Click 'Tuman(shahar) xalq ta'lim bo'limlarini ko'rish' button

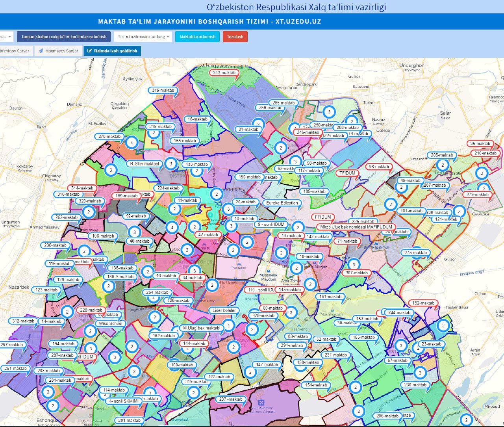click(x=64, y=37)
